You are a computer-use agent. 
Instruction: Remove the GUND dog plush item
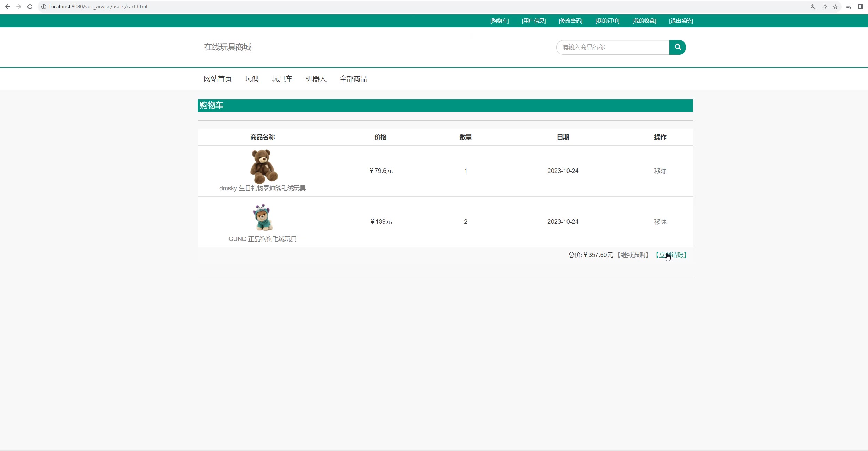(660, 222)
